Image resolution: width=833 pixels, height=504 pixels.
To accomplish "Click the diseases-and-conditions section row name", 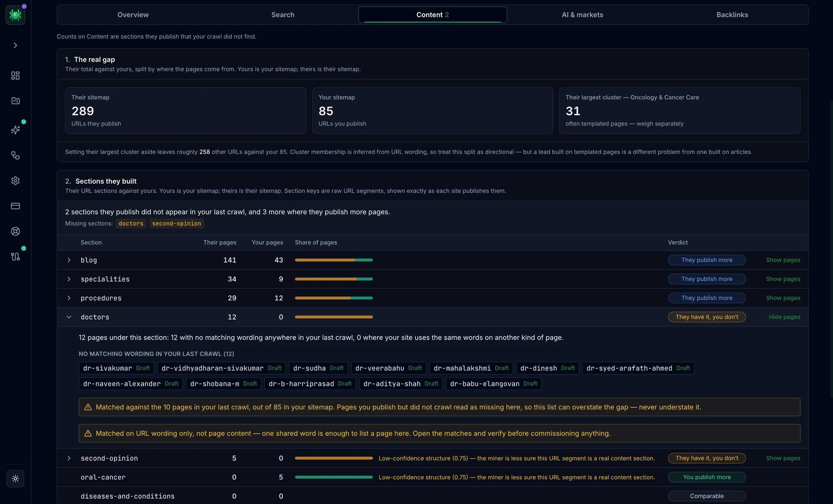I will point(127,497).
